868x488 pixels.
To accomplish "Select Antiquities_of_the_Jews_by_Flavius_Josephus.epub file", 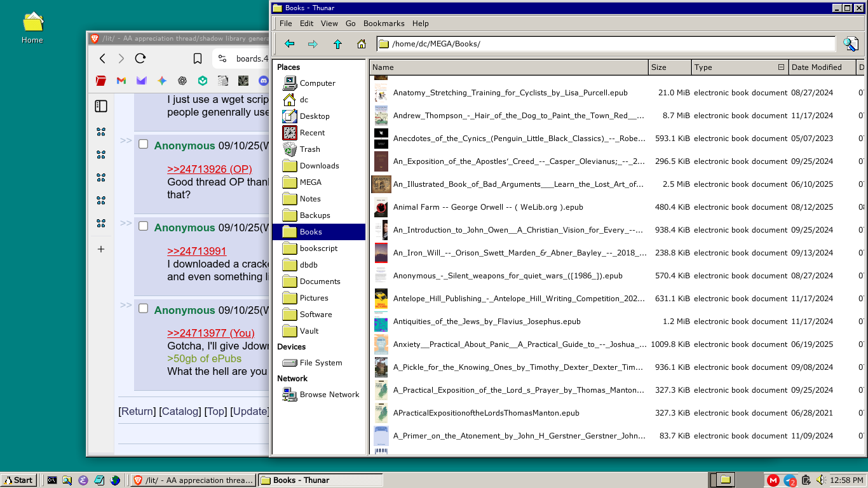I will [x=487, y=322].
